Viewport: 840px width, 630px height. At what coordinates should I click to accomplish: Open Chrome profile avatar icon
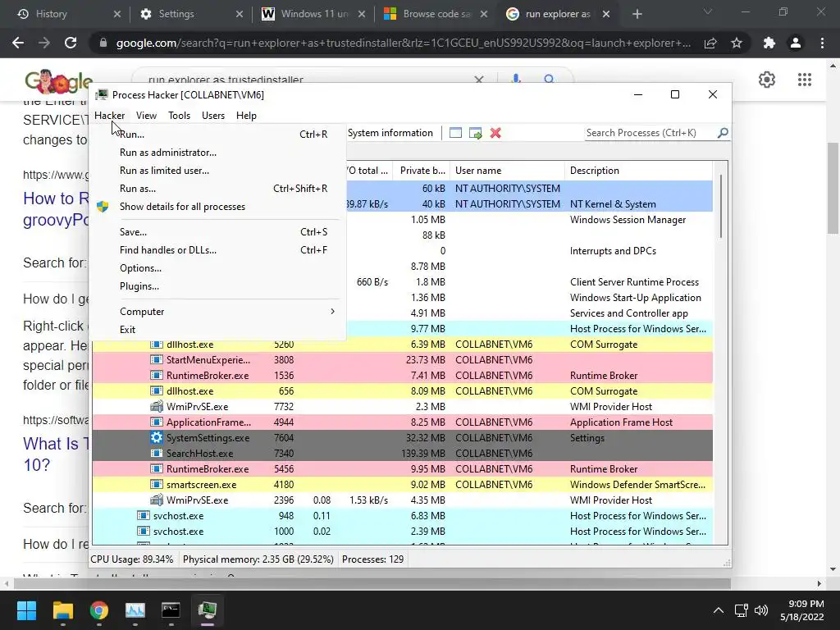coord(796,43)
